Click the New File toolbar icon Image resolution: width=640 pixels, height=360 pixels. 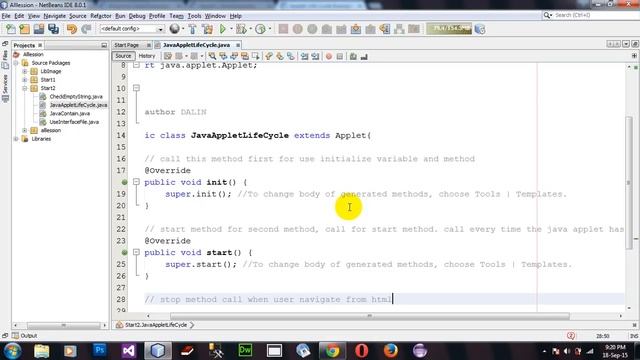coord(10,29)
